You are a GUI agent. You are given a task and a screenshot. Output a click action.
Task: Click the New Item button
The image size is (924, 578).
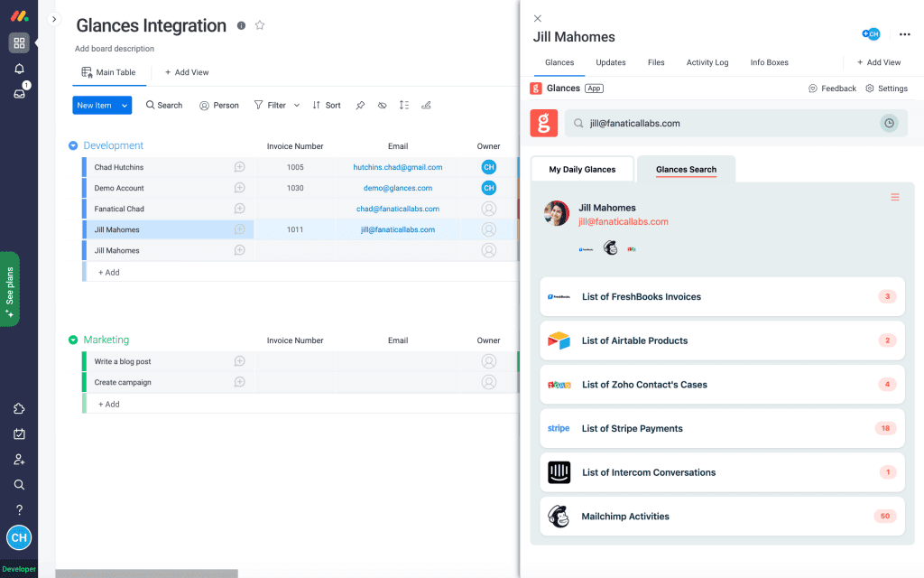(x=94, y=106)
